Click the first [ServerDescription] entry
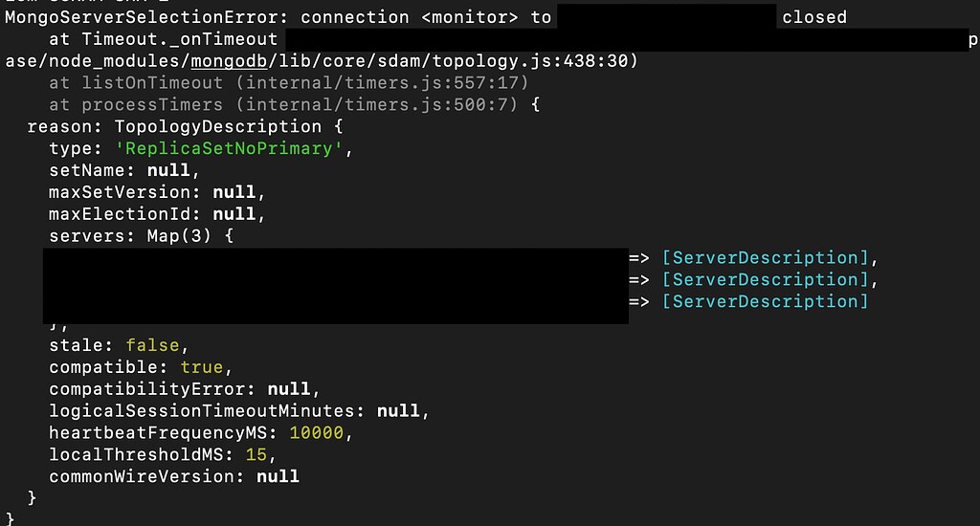 (765, 258)
